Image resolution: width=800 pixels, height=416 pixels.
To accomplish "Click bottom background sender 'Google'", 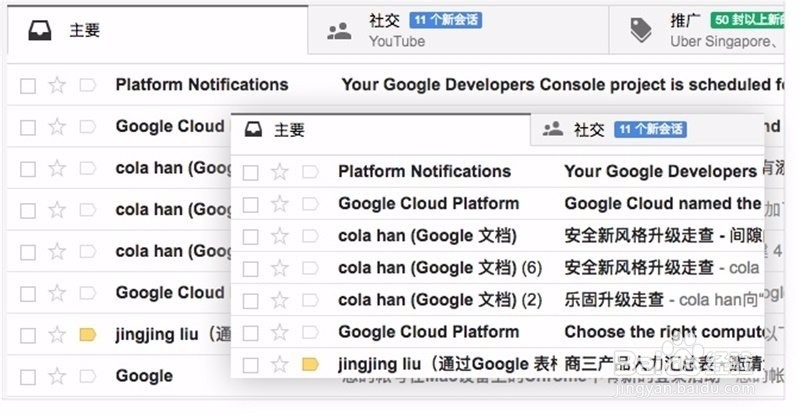I will pyautogui.click(x=144, y=376).
